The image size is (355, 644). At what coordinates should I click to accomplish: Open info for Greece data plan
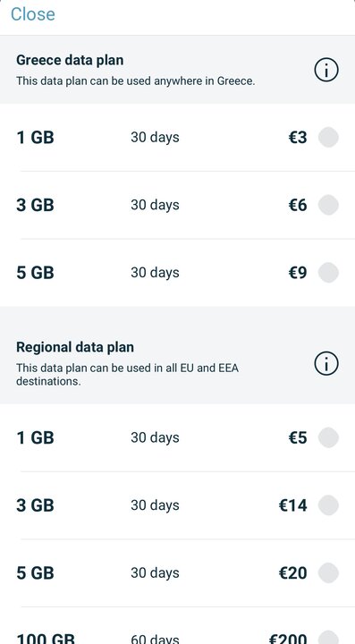coord(326,70)
